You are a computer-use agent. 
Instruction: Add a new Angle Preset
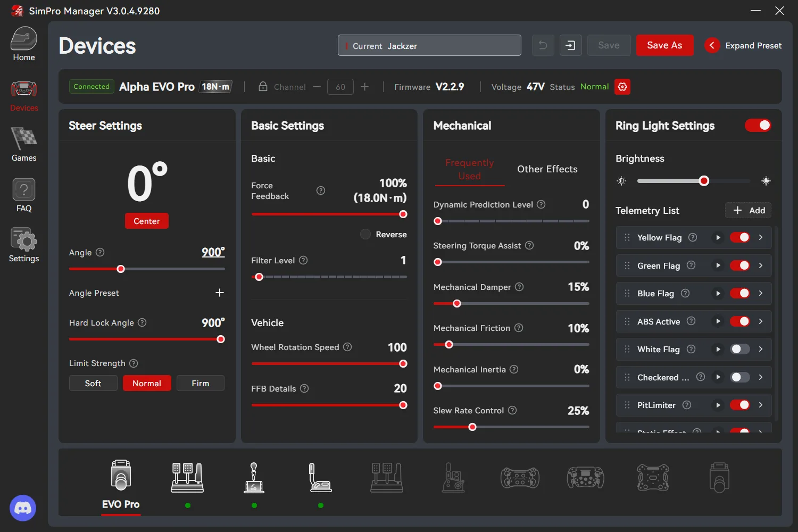[x=220, y=293]
